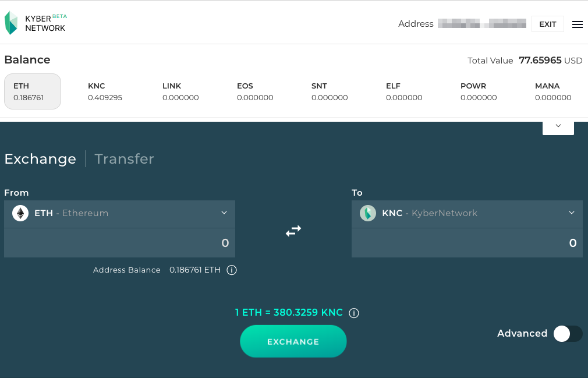
Task: Click the Ethereum icon in From field
Action: click(20, 213)
